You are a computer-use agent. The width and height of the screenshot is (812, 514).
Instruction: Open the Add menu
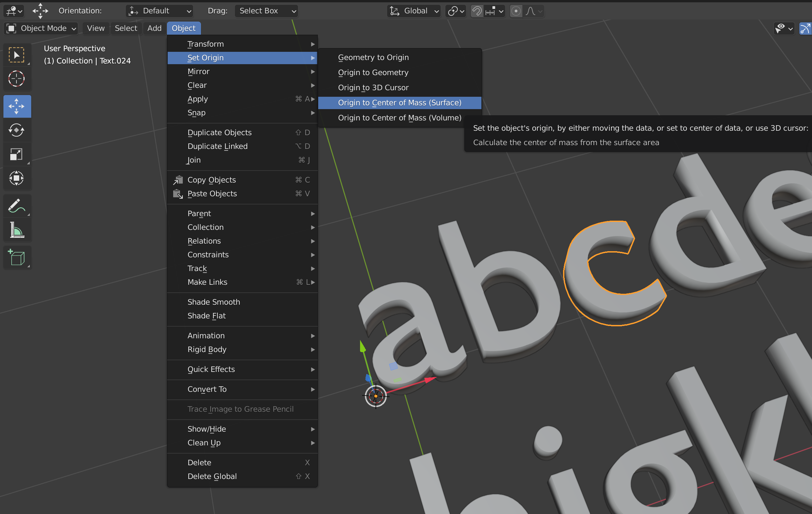pyautogui.click(x=154, y=28)
